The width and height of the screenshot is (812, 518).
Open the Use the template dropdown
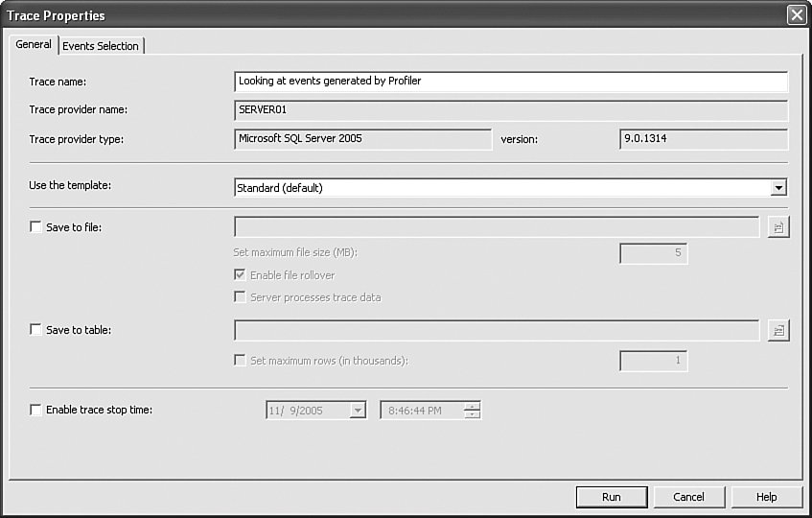click(778, 188)
